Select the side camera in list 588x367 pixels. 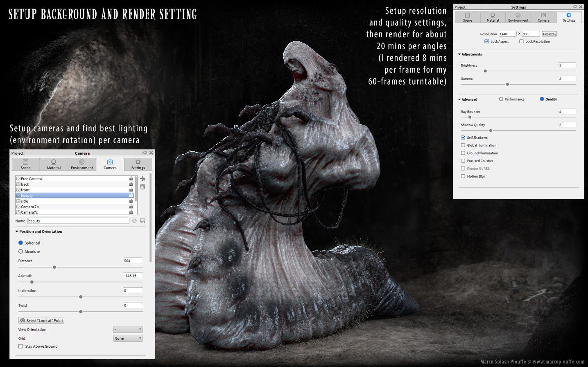tap(75, 201)
